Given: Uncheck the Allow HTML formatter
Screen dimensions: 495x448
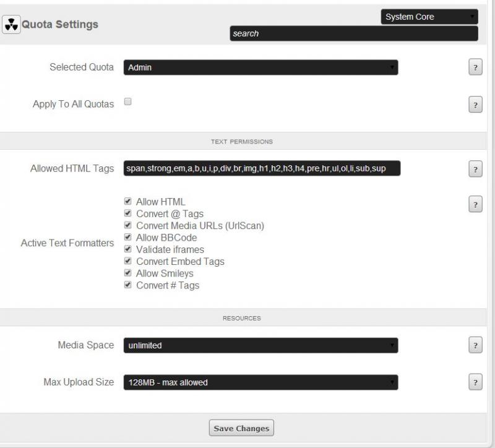Looking at the screenshot, I should click(128, 202).
